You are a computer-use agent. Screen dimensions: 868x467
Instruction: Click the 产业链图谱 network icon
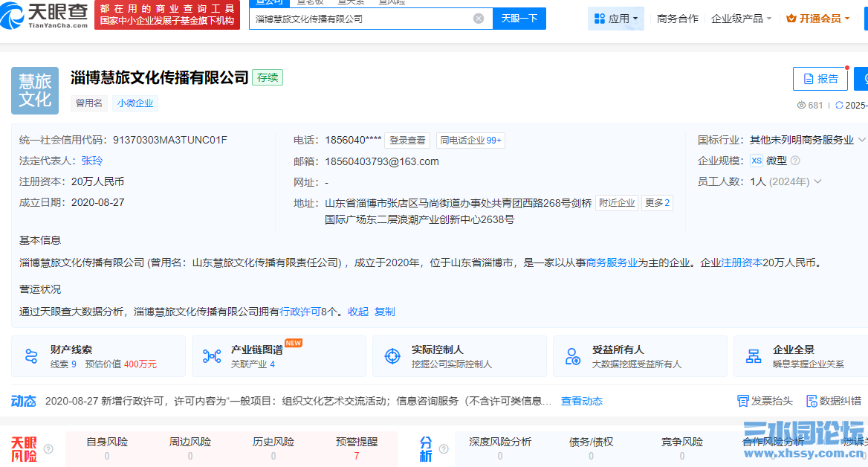click(213, 355)
